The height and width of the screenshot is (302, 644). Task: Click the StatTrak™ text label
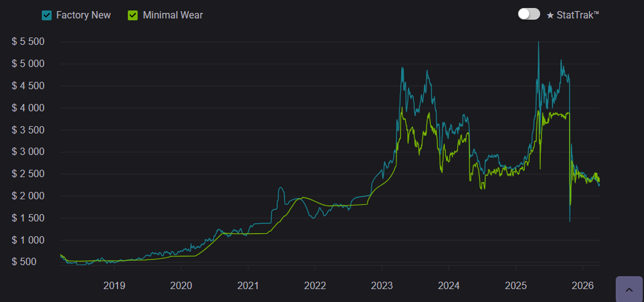pyautogui.click(x=578, y=15)
